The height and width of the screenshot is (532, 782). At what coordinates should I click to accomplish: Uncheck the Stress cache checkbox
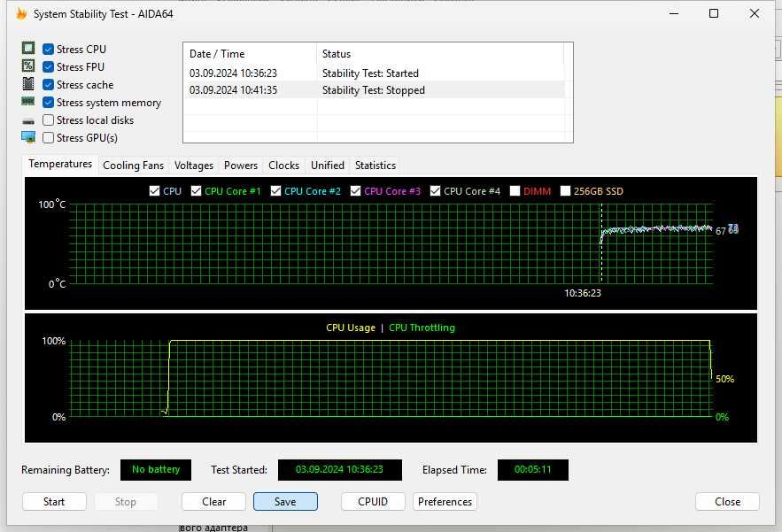point(49,85)
